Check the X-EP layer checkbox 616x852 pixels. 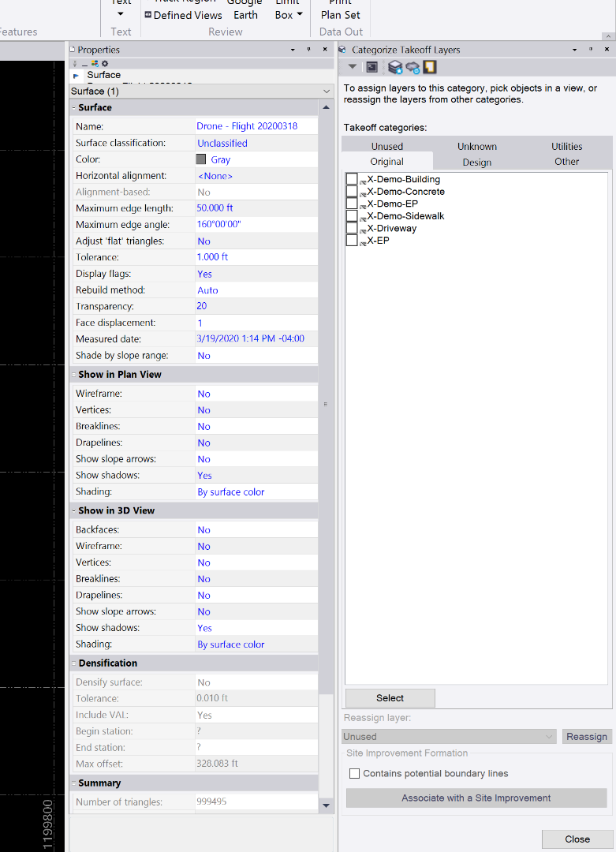point(352,240)
